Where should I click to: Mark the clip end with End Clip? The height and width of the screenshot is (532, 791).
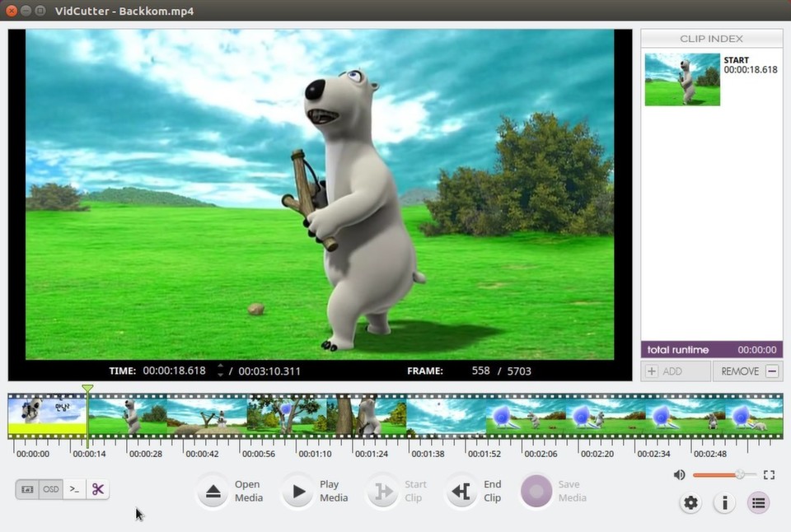pos(475,491)
